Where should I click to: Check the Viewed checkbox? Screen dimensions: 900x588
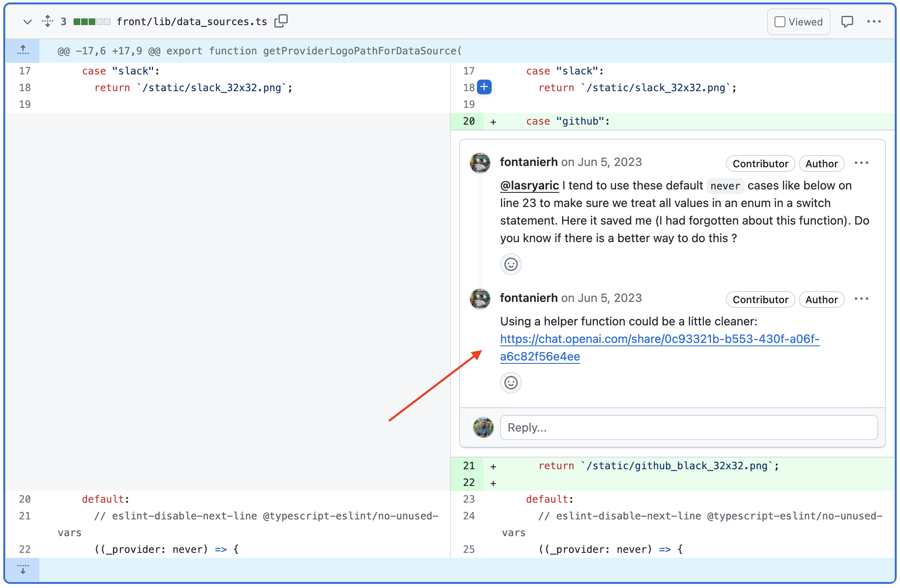point(780,21)
